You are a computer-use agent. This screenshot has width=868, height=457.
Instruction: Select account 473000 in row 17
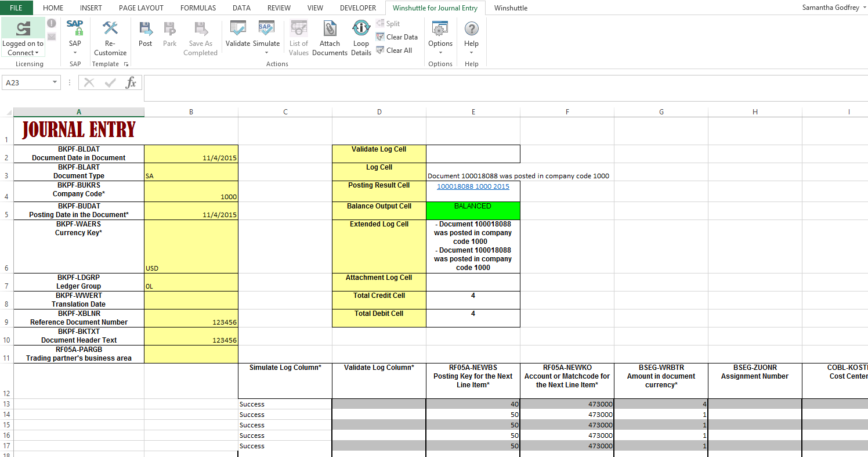[567, 446]
